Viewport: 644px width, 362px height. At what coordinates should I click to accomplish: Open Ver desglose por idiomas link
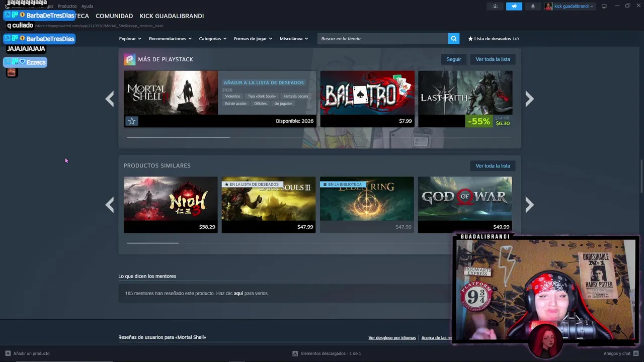[392, 338]
